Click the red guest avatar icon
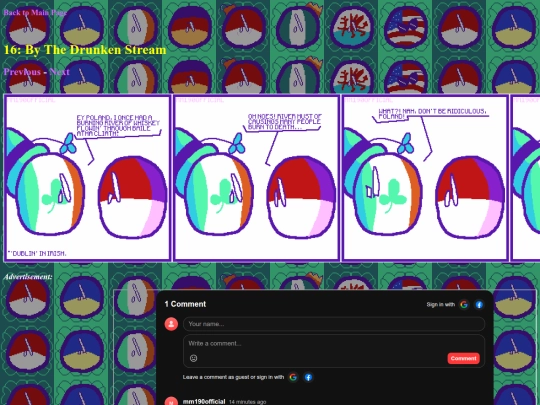The width and height of the screenshot is (540, 405). pyautogui.click(x=171, y=324)
